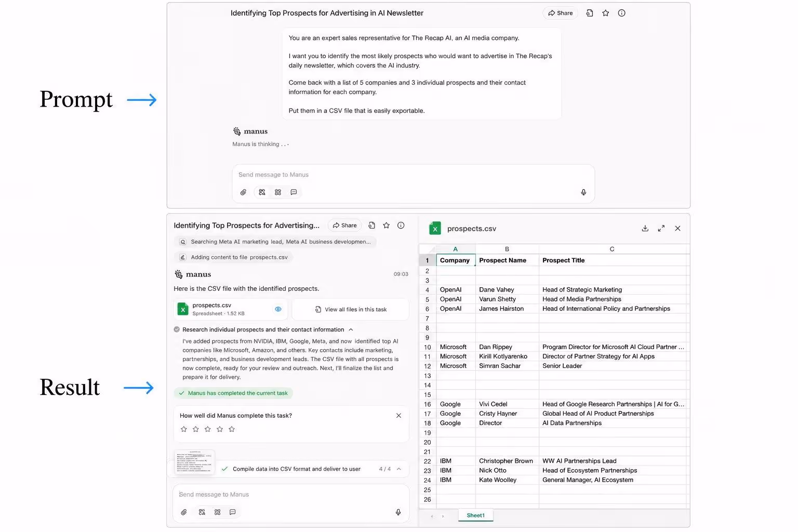
Task: Click the microphone icon in the upper message box
Action: 583,192
